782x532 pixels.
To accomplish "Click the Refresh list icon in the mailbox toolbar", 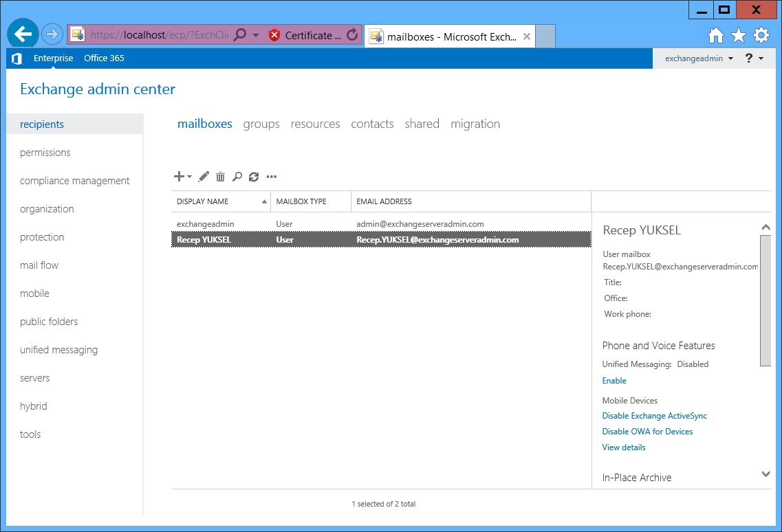I will click(254, 177).
